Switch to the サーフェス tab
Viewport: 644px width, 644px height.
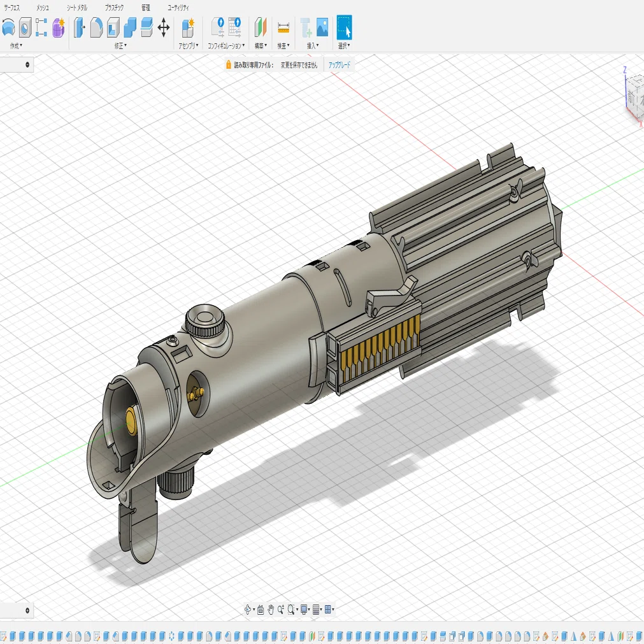click(x=12, y=8)
